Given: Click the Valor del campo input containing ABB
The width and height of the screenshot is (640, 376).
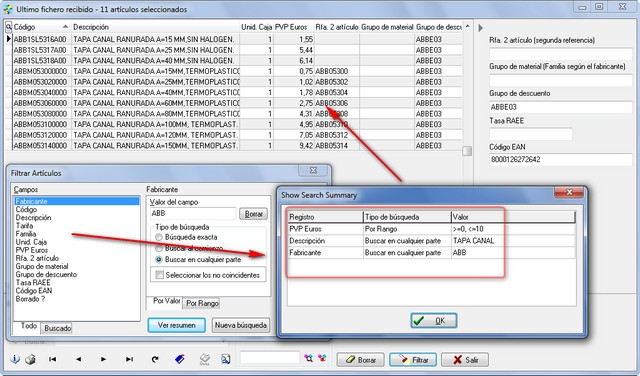Looking at the screenshot, I should click(193, 214).
